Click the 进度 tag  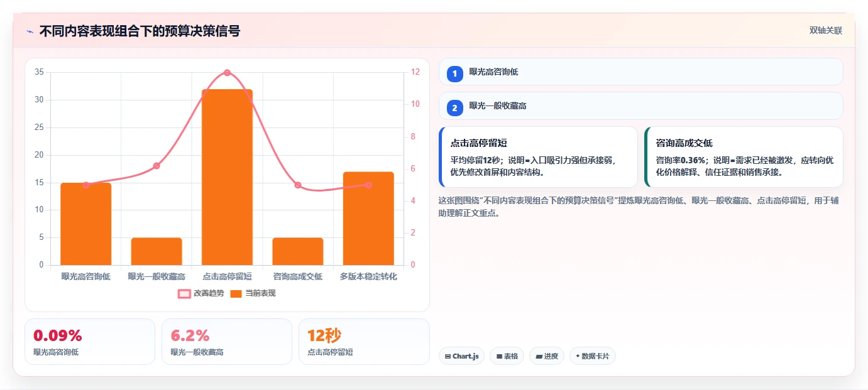click(547, 356)
